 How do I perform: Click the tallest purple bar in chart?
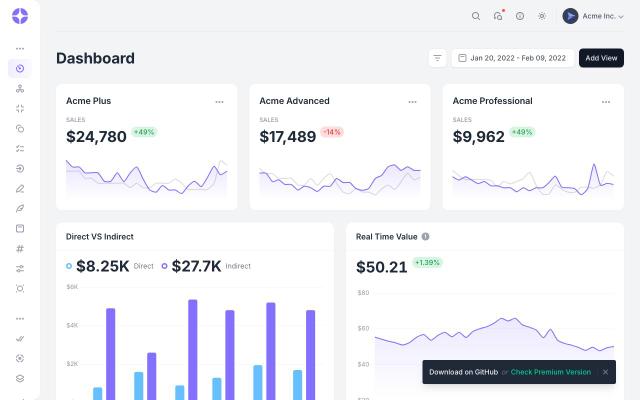(193, 350)
